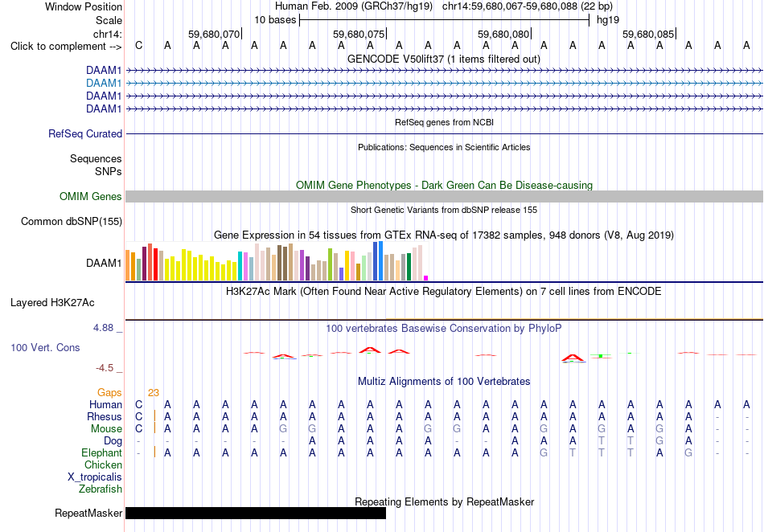Click the 59,680,075 position marker
The height and width of the screenshot is (532, 764).
pos(359,34)
